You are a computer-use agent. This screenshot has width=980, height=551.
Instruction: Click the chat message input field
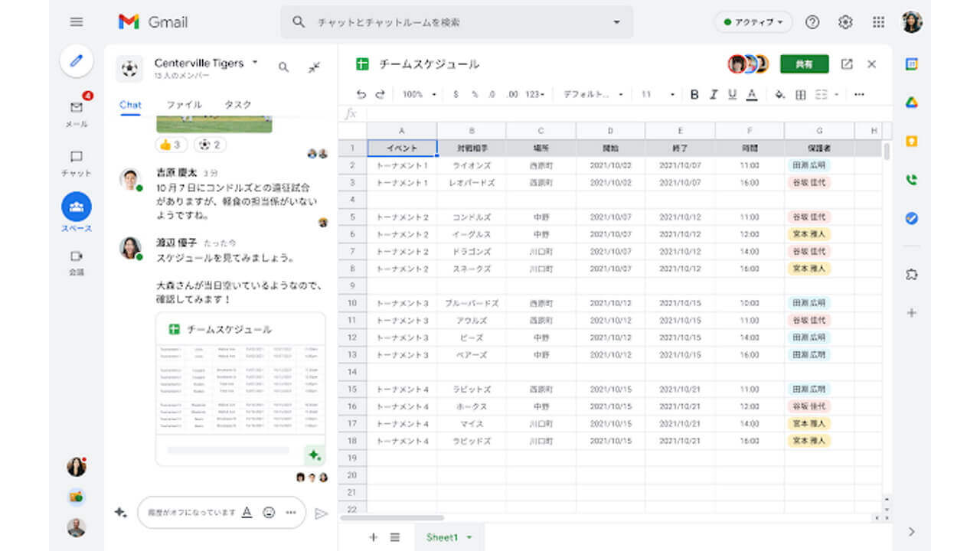[184, 513]
